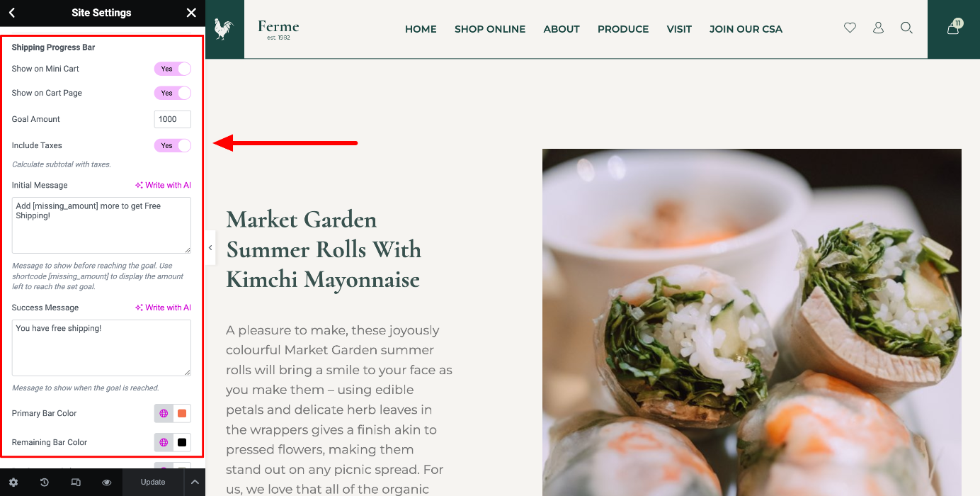Go back using the Site Settings arrow
The width and height of the screenshot is (980, 496).
pos(12,13)
